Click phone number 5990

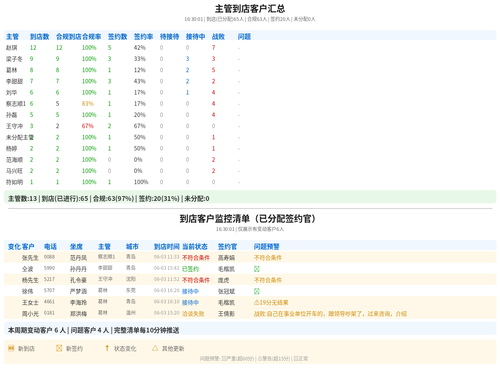(49, 268)
